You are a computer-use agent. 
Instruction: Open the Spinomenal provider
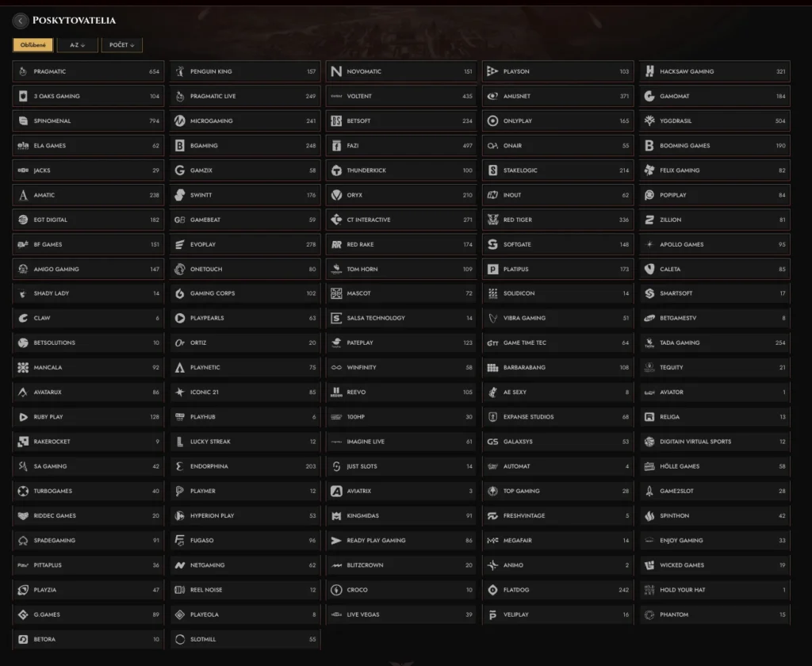[x=88, y=121]
